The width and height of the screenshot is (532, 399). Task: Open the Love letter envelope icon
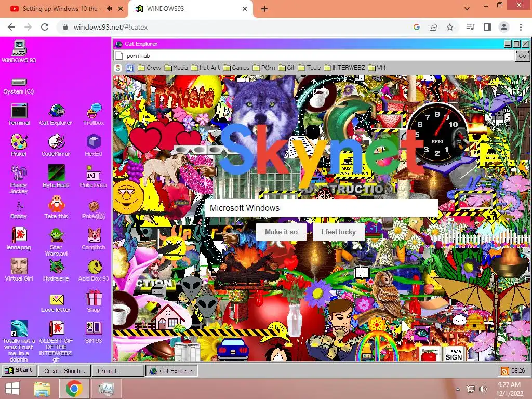point(56,303)
